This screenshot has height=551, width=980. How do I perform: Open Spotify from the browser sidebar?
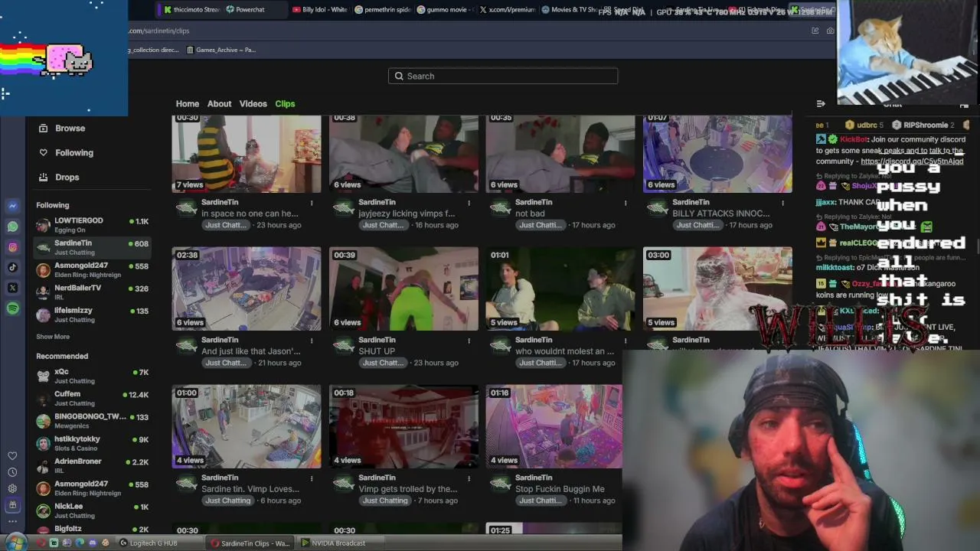click(x=13, y=308)
